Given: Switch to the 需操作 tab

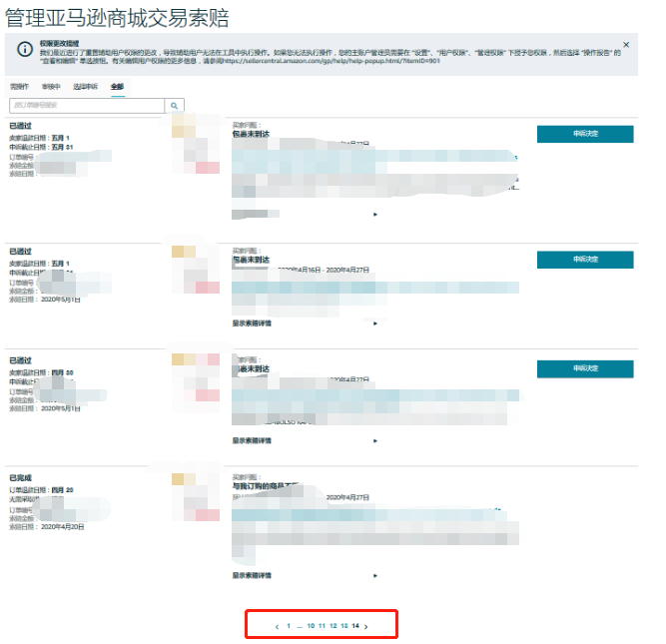Looking at the screenshot, I should (19, 87).
